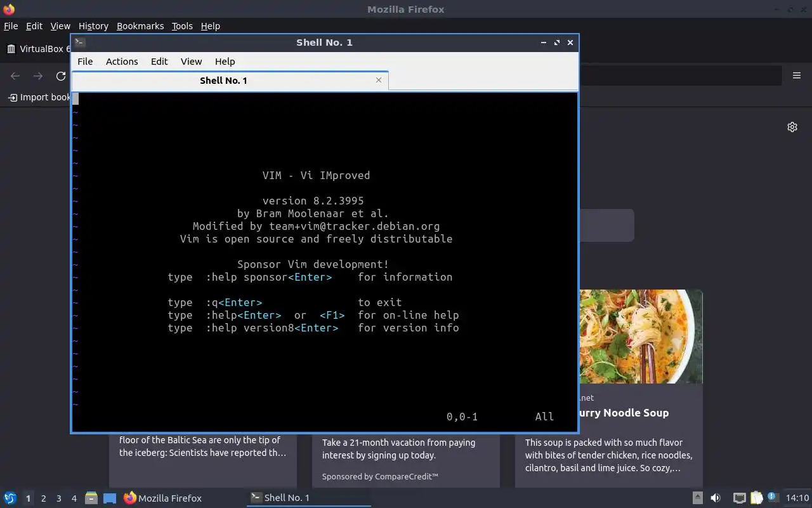
Task: Open the curry noodle soup thumbnail
Action: (641, 337)
